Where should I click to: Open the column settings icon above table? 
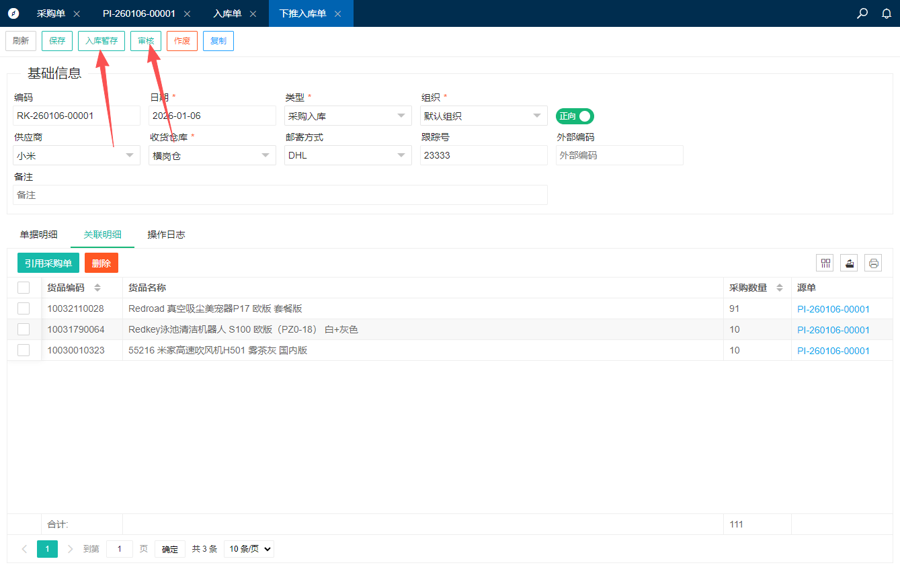(825, 263)
